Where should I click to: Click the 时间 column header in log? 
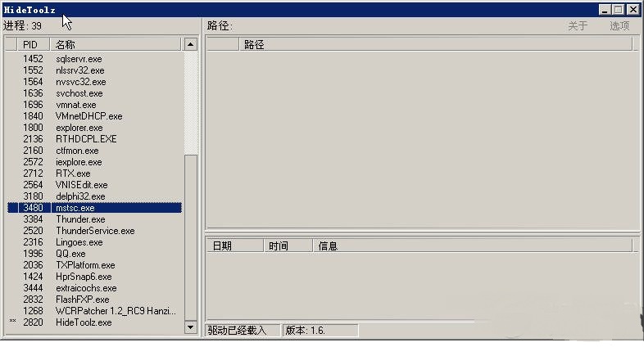coord(288,246)
